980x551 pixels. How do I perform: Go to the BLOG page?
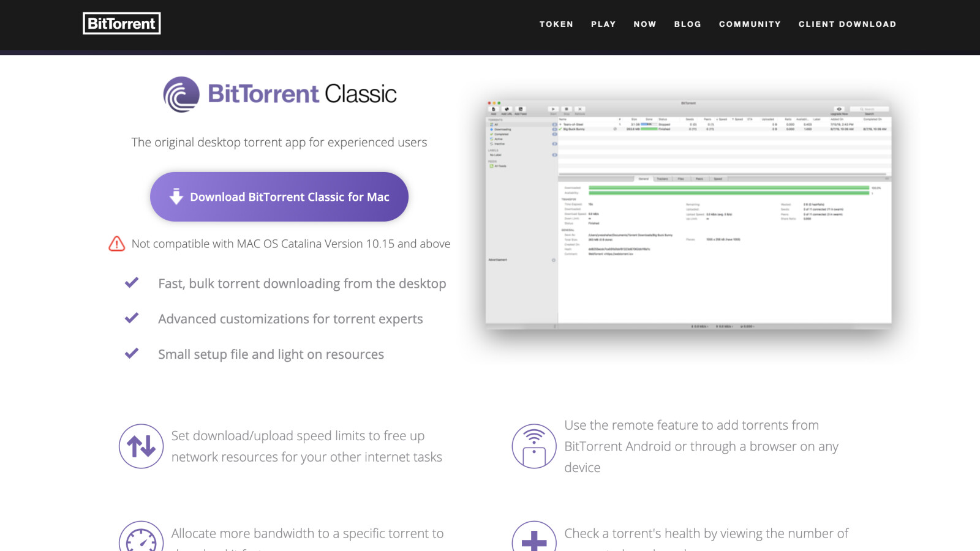pyautogui.click(x=688, y=24)
